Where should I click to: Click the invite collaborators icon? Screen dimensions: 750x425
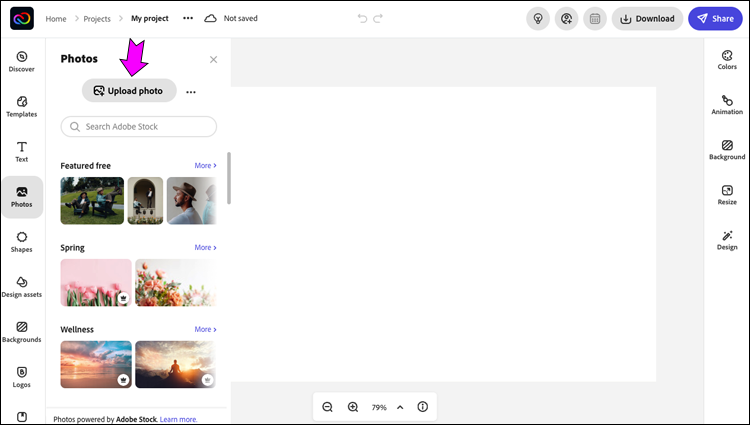pos(566,19)
